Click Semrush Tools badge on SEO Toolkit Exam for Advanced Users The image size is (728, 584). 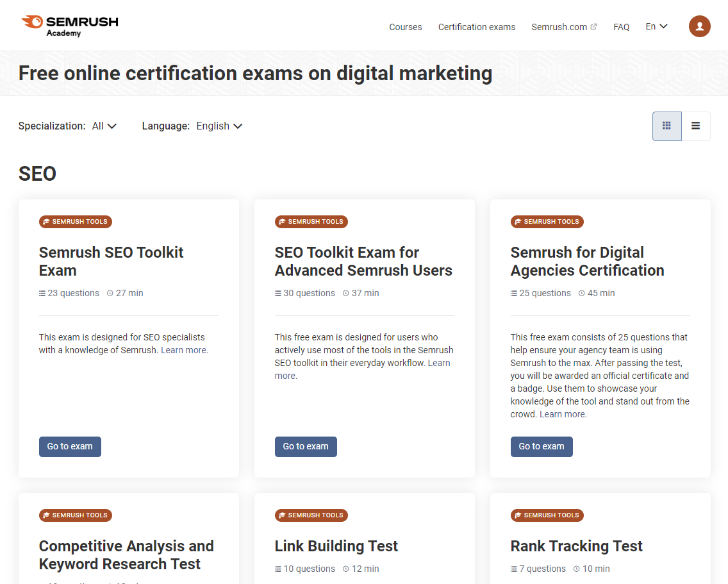click(x=311, y=222)
